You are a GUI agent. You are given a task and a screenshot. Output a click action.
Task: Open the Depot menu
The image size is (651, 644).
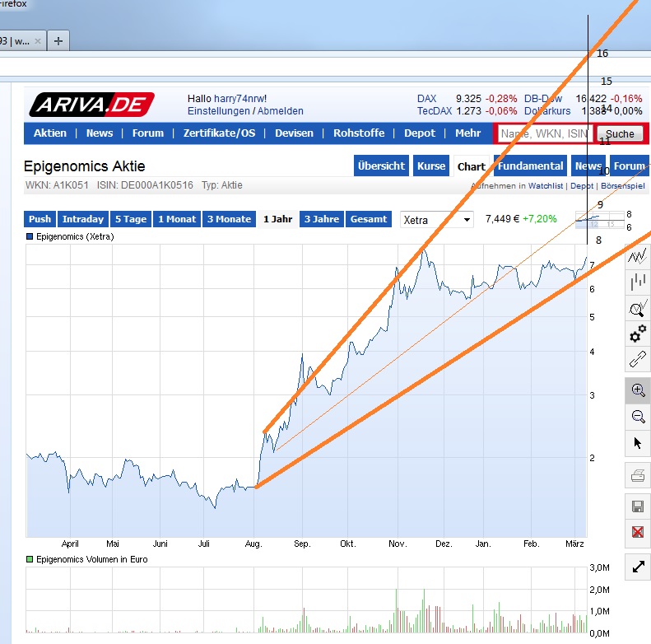420,133
